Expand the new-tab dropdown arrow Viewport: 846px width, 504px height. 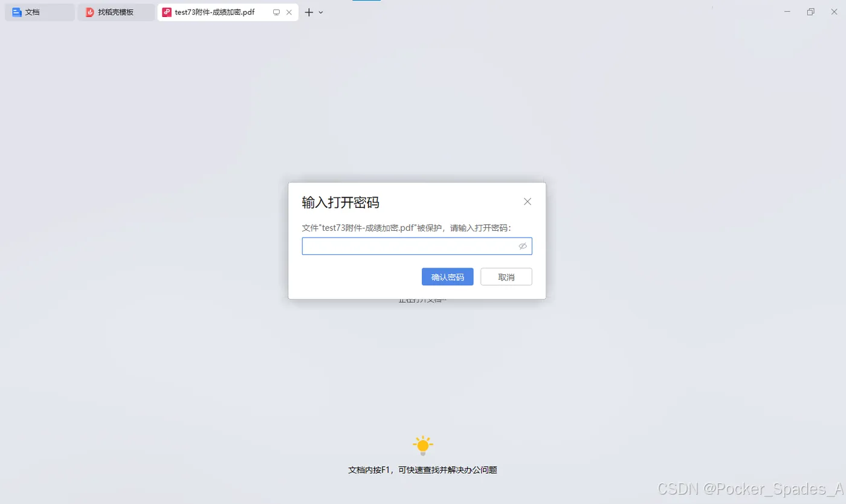point(321,12)
